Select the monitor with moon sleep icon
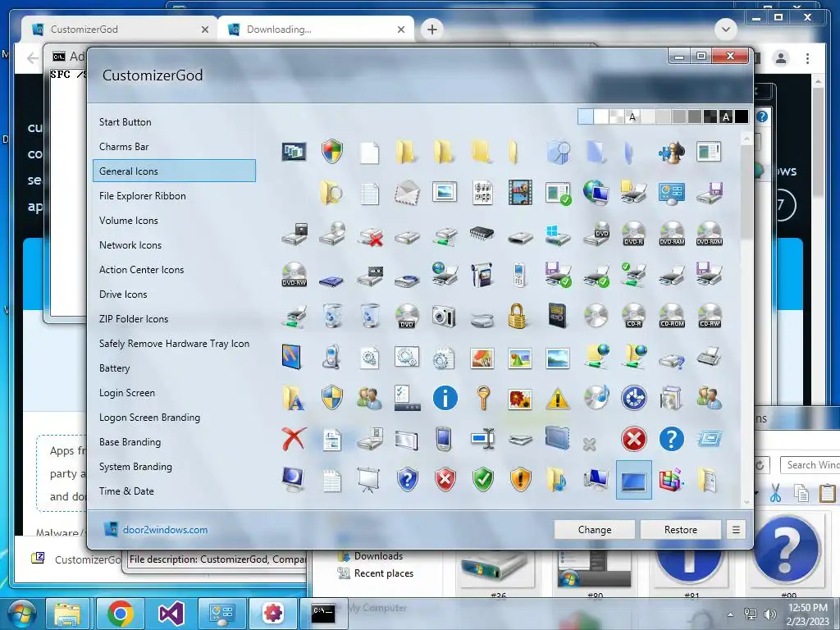Screen dimensions: 840x630 coord(293,479)
